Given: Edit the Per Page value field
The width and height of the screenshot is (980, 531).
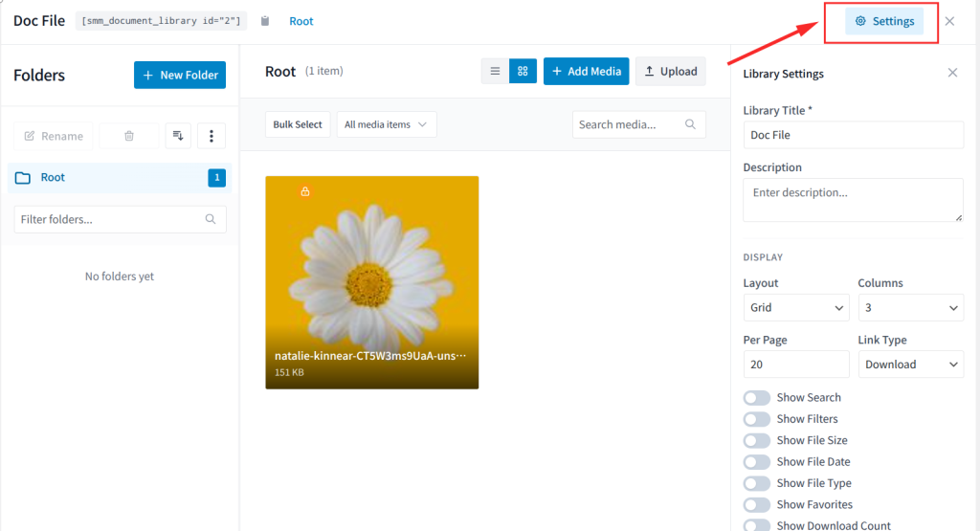Looking at the screenshot, I should 796,365.
